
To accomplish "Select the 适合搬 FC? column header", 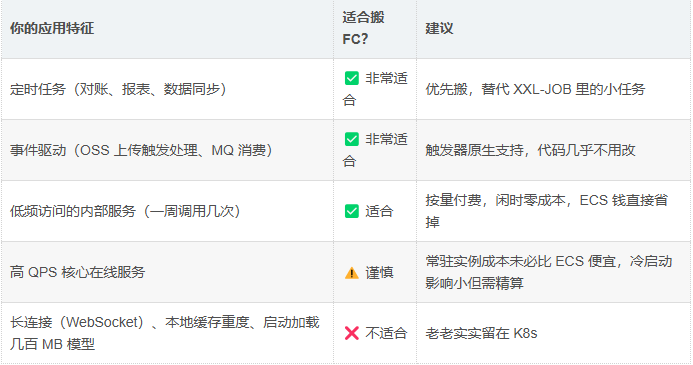I will point(375,29).
